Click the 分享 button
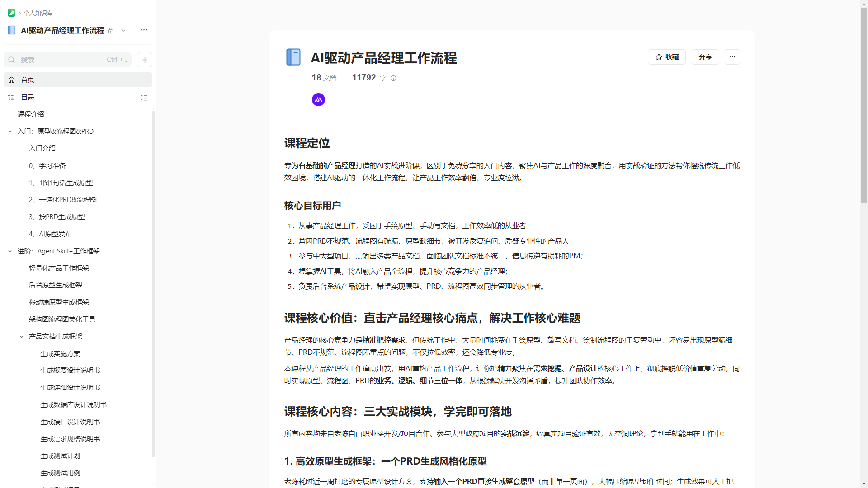868x488 pixels. click(x=705, y=57)
